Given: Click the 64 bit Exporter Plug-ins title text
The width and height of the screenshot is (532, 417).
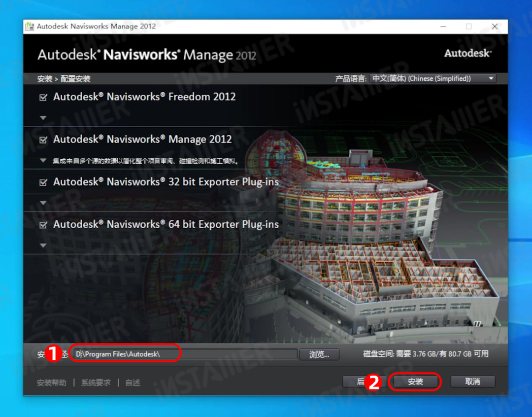Looking at the screenshot, I should click(x=166, y=224).
